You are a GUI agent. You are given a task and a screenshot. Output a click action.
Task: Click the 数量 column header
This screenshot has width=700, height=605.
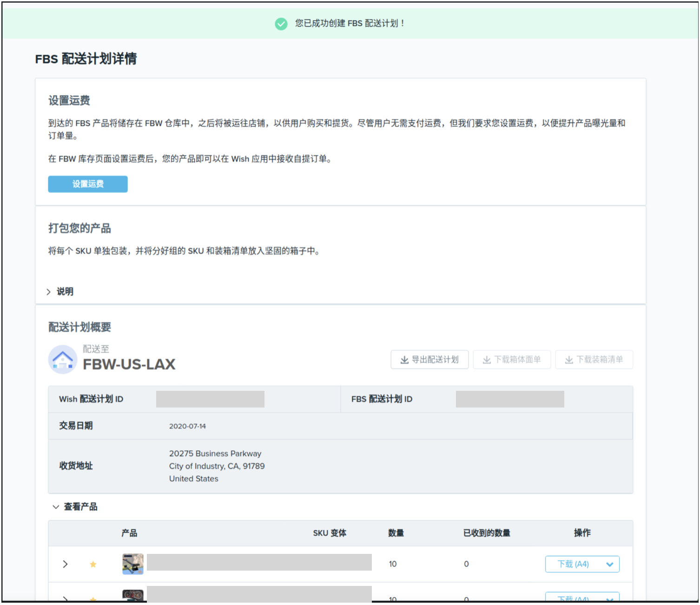pyautogui.click(x=396, y=533)
